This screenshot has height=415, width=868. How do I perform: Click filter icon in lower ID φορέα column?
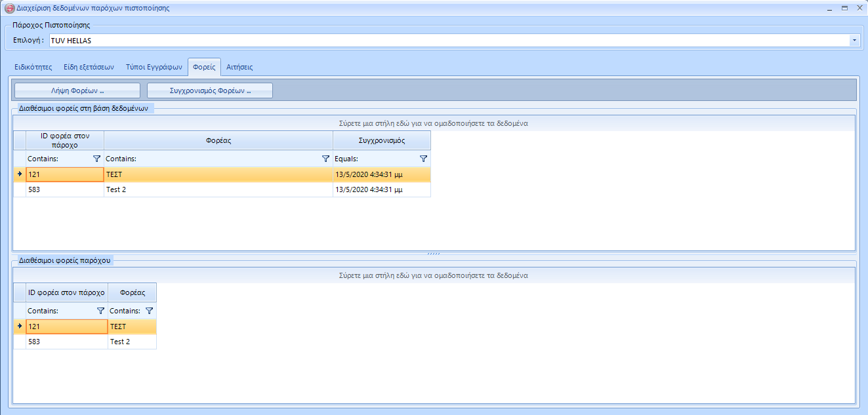point(100,311)
